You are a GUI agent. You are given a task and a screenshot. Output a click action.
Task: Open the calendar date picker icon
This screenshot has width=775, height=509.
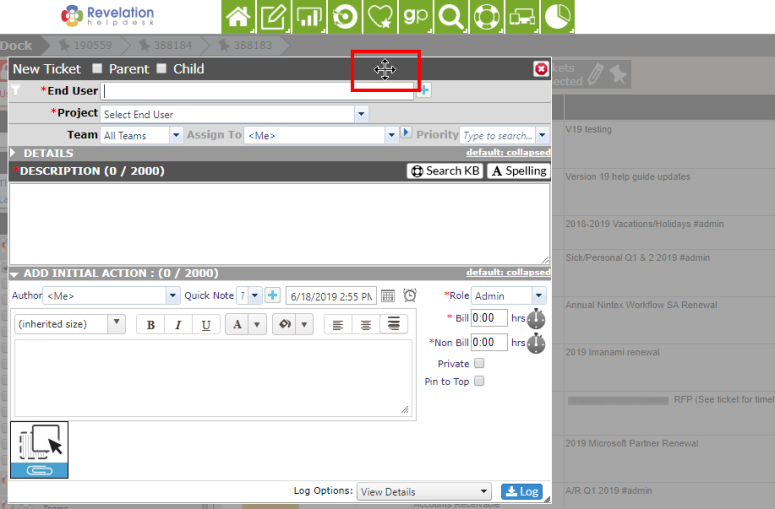pos(388,296)
